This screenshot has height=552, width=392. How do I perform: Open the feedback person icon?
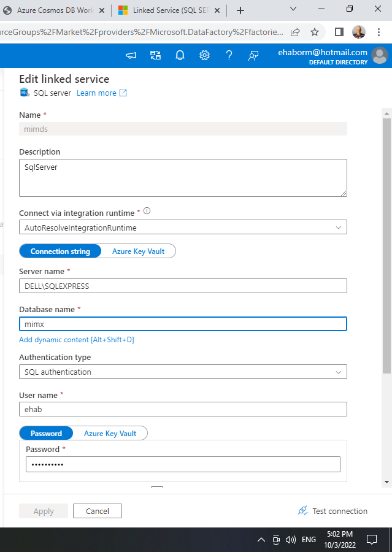pos(253,56)
